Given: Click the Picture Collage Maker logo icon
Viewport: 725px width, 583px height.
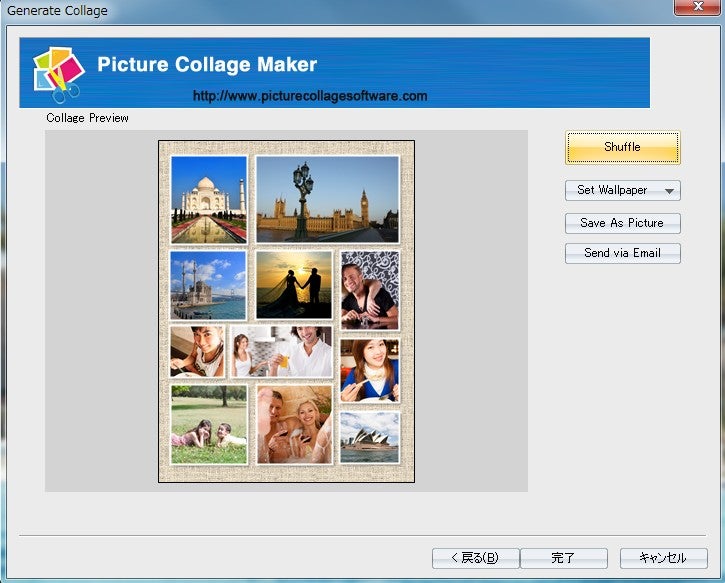Looking at the screenshot, I should [58, 73].
